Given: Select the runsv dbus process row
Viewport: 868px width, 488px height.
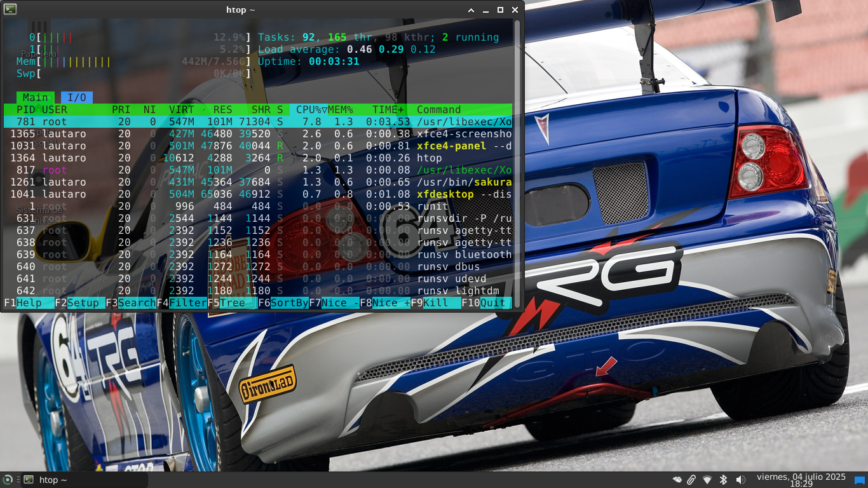Looking at the screenshot, I should coord(258,267).
